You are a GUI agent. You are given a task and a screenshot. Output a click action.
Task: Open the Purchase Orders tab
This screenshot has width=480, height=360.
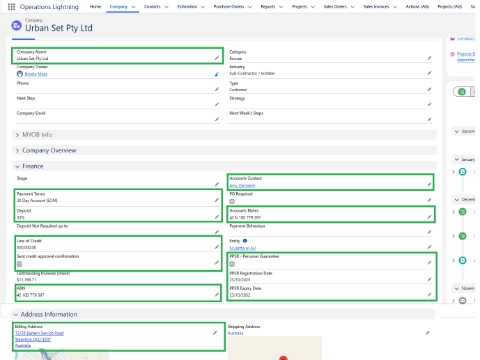tap(229, 7)
